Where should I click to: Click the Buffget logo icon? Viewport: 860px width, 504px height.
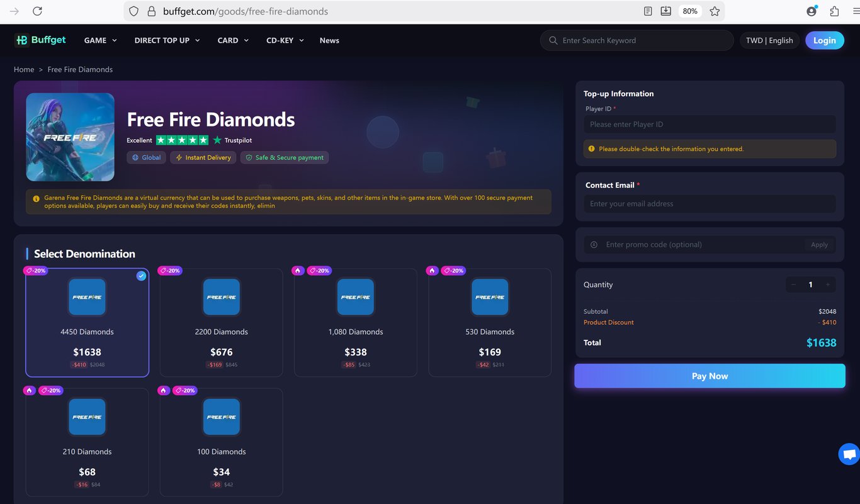tap(21, 40)
